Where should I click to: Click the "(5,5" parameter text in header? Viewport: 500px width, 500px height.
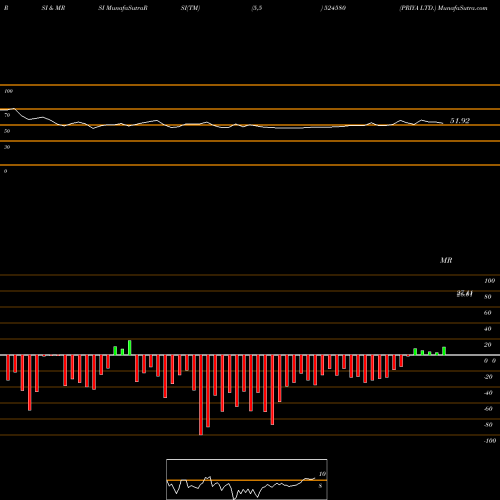point(257,8)
